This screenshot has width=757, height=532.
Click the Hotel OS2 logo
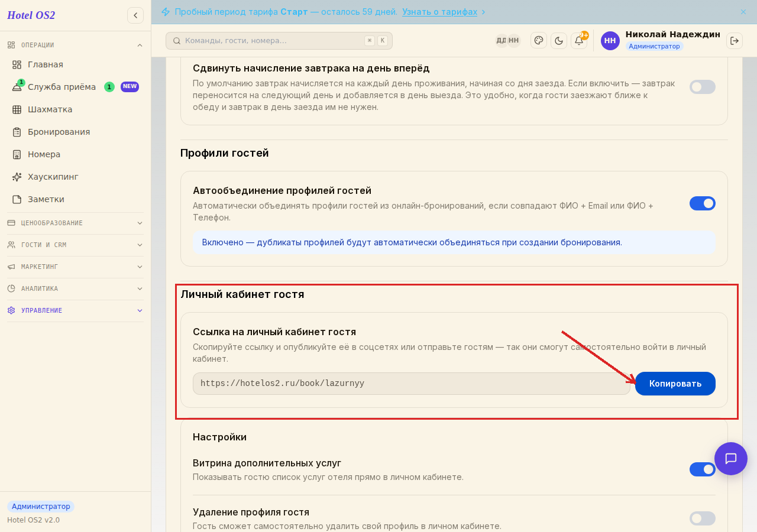pyautogui.click(x=31, y=15)
